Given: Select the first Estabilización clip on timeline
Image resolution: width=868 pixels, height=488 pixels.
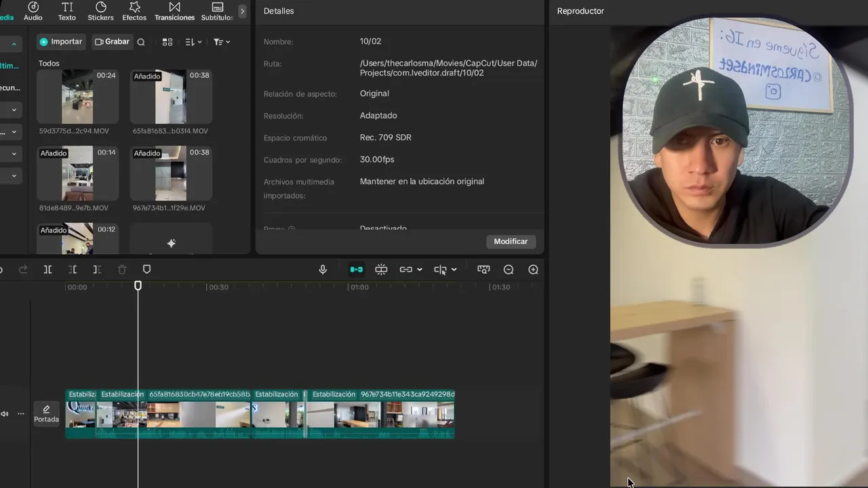Looking at the screenshot, I should pyautogui.click(x=81, y=413).
